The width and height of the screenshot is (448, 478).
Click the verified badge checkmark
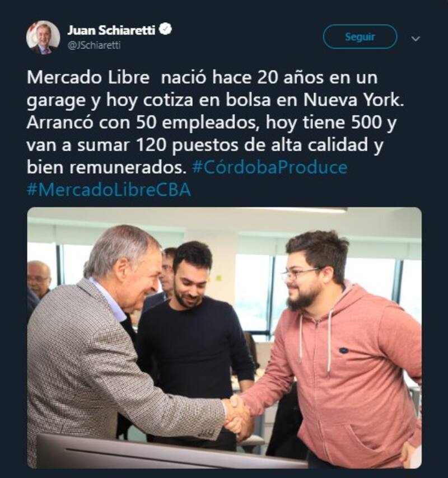point(166,30)
